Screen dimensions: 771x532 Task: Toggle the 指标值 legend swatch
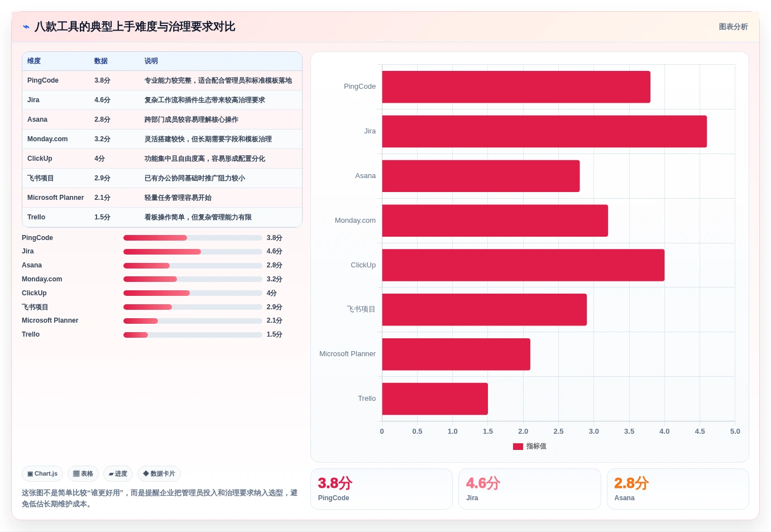pos(518,447)
